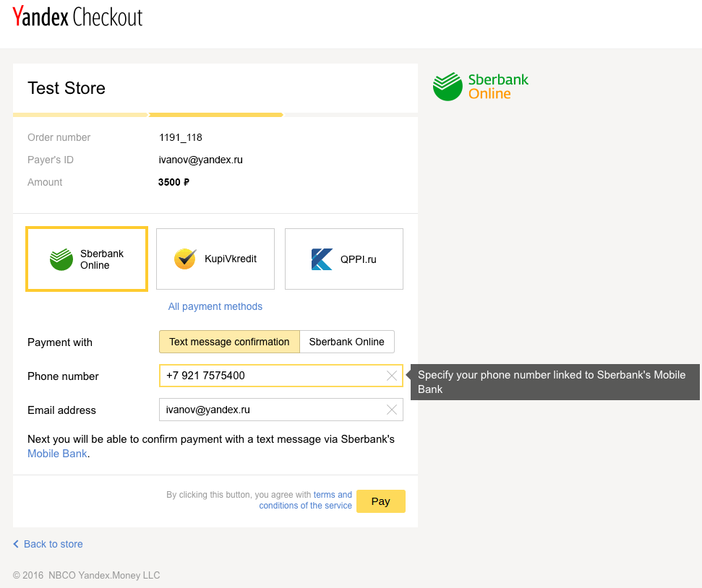Click the 2016 NBCO Yandex.Money LLC copyright text
This screenshot has width=702, height=588.
87,576
